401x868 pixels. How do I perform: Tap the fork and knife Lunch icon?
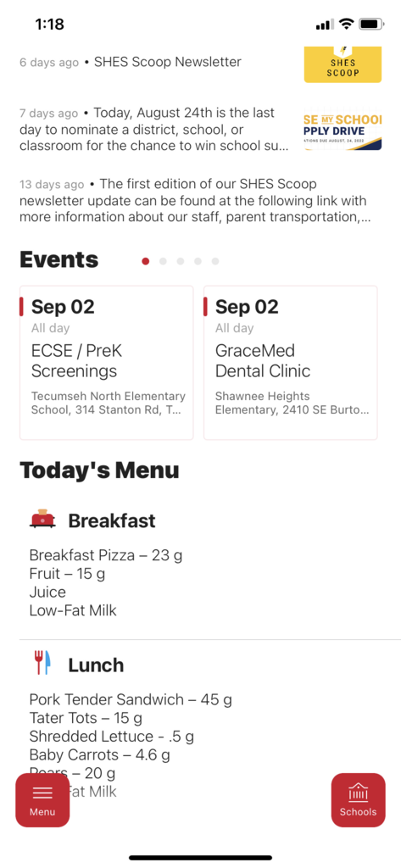tap(42, 663)
